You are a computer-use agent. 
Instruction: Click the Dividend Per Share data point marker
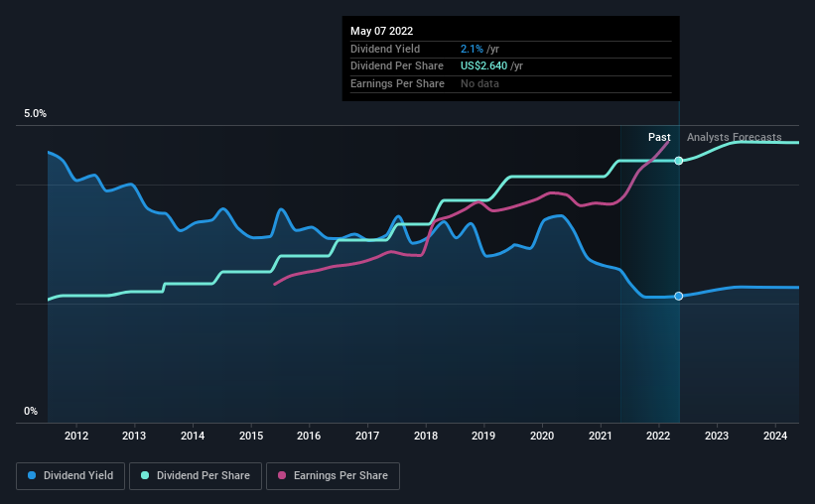tap(678, 161)
